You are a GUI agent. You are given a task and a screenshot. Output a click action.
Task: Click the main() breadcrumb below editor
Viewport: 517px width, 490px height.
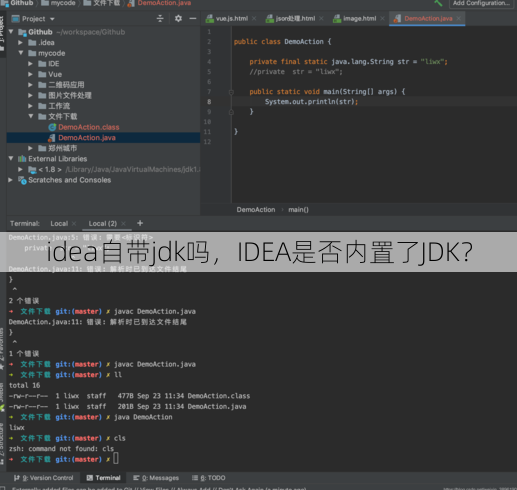298,210
